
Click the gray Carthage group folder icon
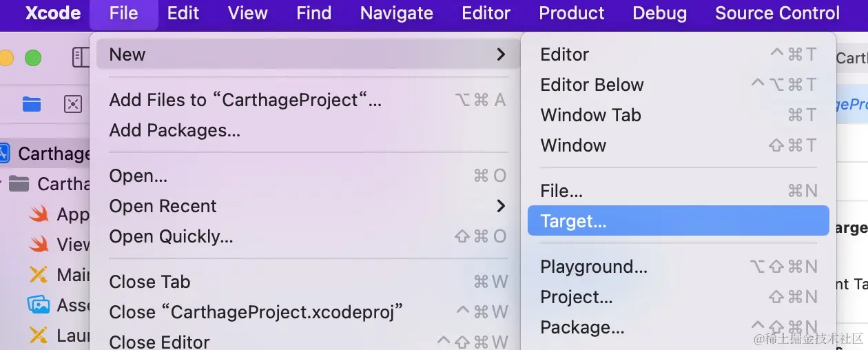[x=19, y=184]
